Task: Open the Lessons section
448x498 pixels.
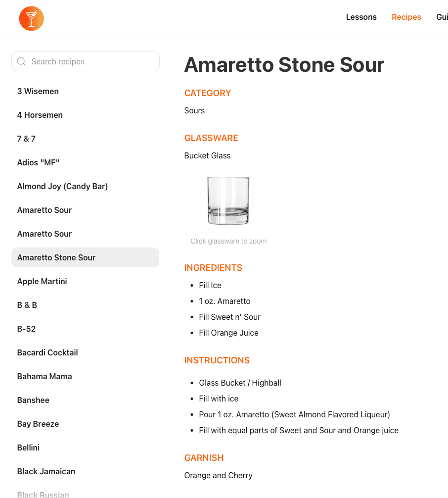Action: click(x=361, y=17)
